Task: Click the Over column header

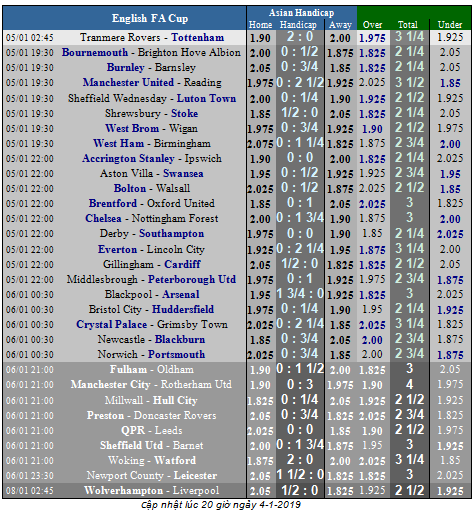Action: point(372,25)
